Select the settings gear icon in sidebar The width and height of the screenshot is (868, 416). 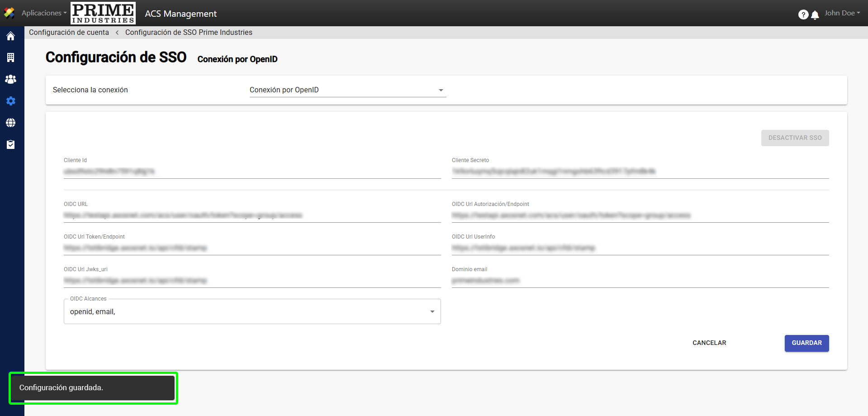(x=11, y=101)
